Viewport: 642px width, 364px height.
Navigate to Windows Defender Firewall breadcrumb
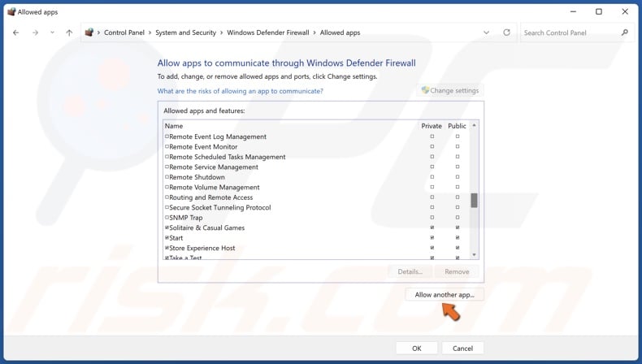click(x=268, y=32)
